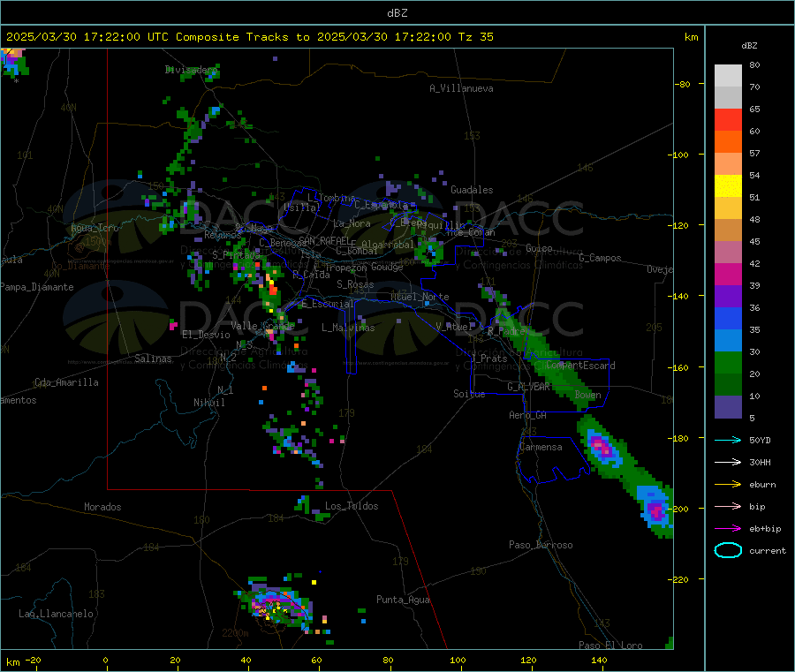795x672 pixels.
Task: Click the L_Malvinas map label
Action: 348,328
